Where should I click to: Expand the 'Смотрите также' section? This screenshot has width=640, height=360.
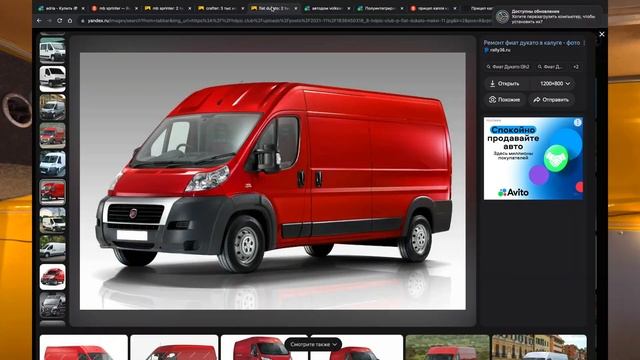(313, 344)
